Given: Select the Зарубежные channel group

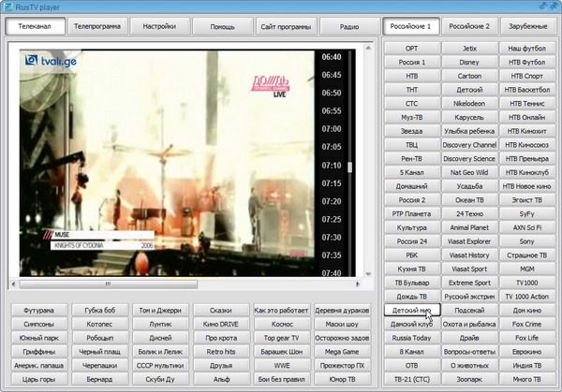Looking at the screenshot, I should point(528,26).
